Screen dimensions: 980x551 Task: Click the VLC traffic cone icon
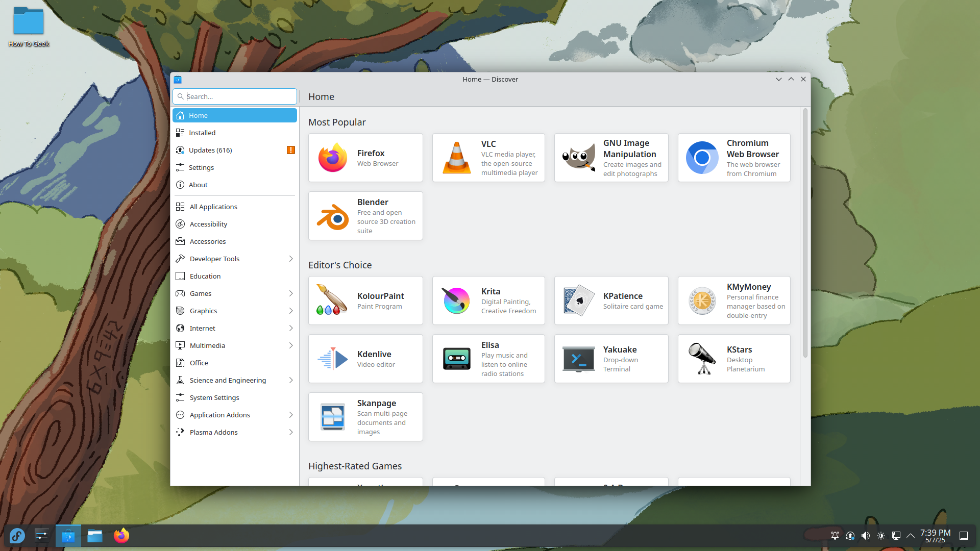coord(456,158)
